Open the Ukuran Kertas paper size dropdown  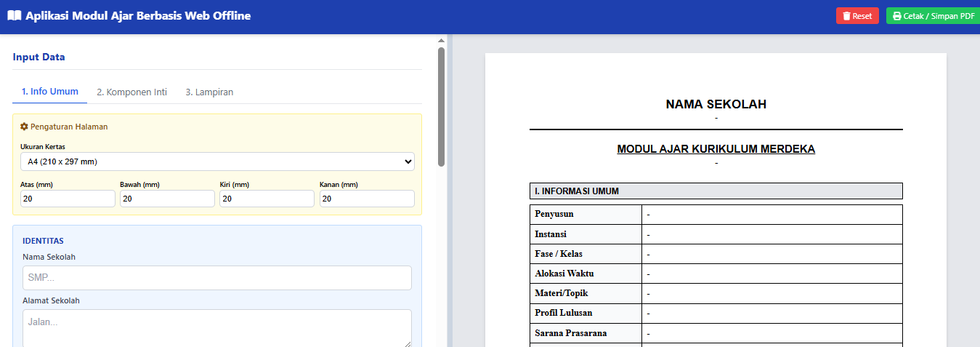click(217, 161)
